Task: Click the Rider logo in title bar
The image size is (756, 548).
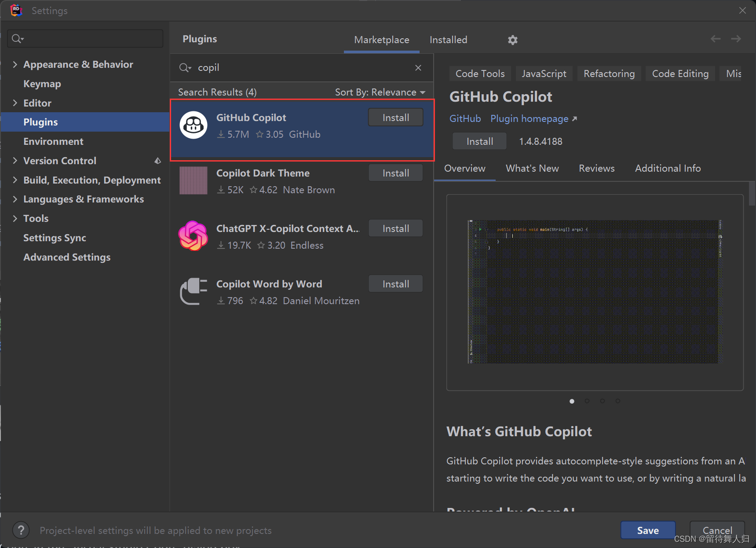Action: point(16,10)
